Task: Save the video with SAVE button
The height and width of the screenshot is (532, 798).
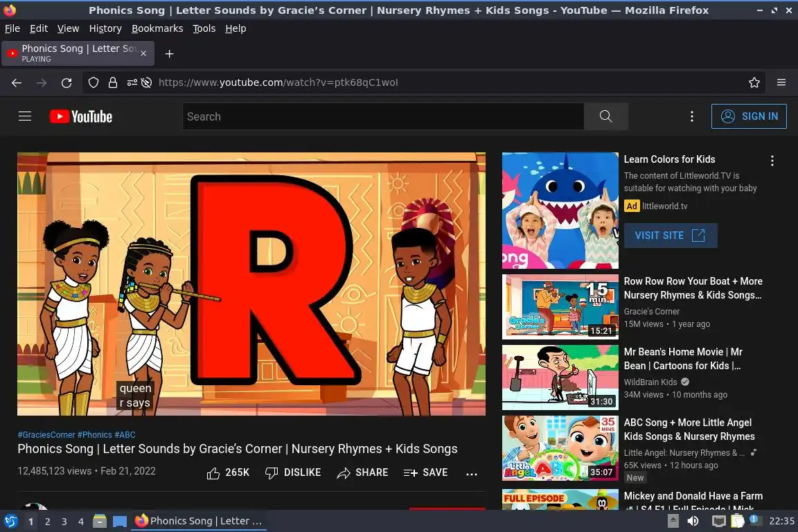Action: [425, 473]
